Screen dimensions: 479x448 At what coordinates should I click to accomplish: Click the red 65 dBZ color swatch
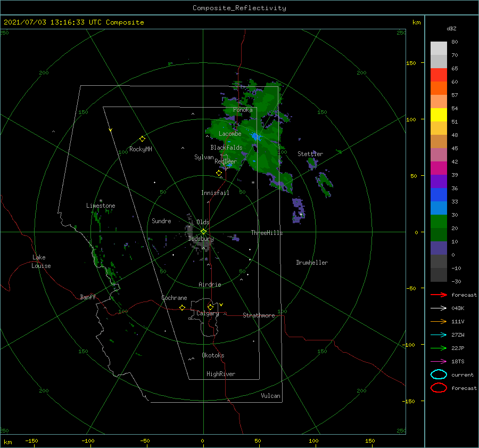click(439, 75)
